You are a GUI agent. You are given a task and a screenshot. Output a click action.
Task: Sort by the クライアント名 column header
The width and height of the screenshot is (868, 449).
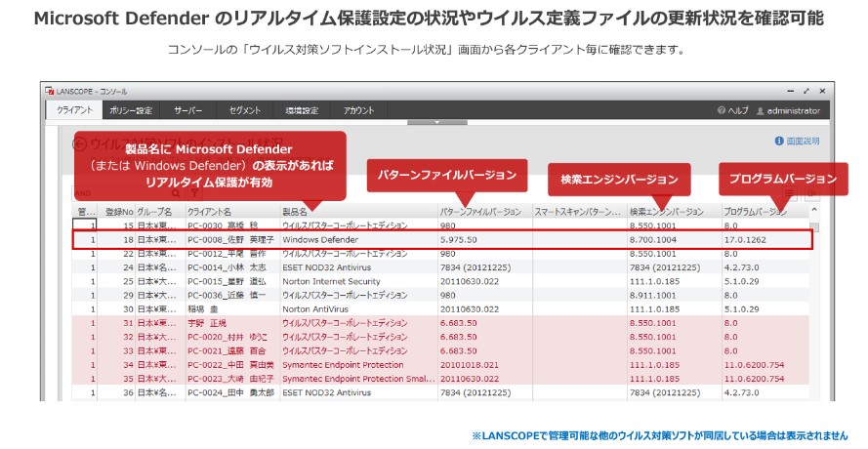point(232,212)
